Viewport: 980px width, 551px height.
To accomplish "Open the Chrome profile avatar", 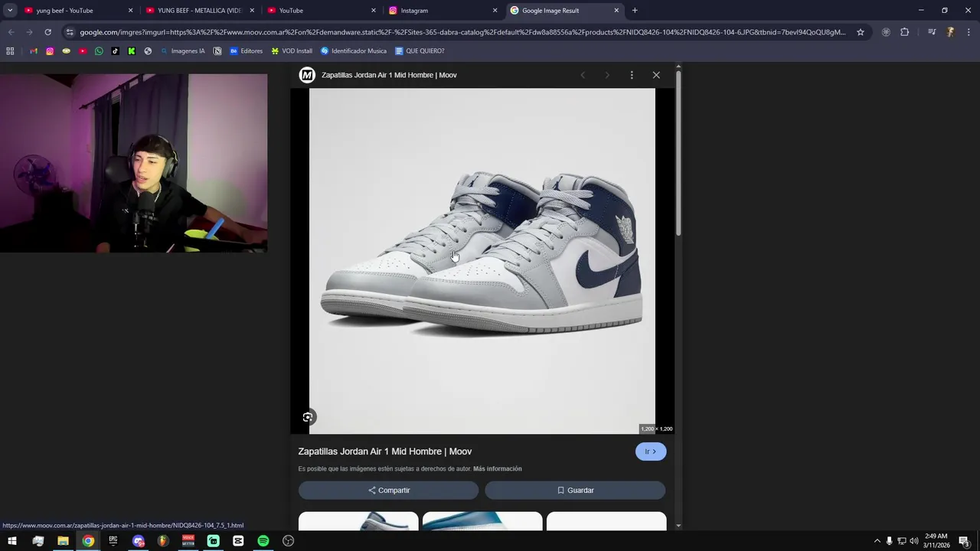I will (x=950, y=32).
